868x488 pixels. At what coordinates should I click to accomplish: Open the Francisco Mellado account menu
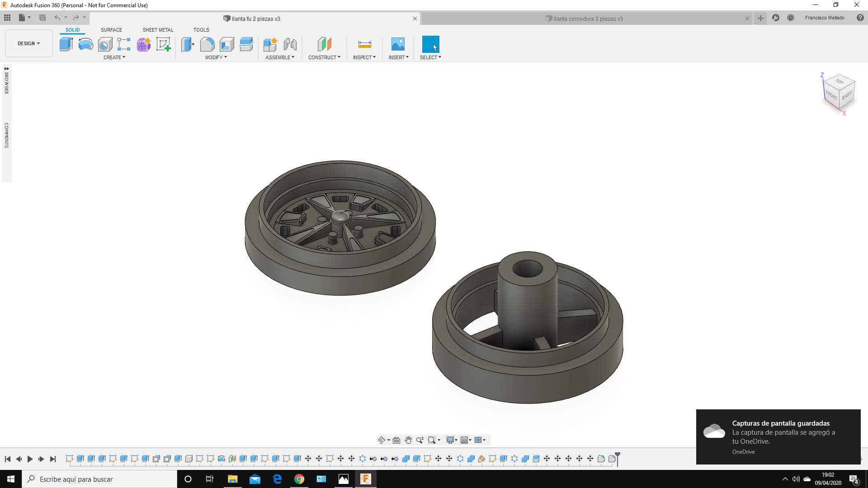coord(824,18)
